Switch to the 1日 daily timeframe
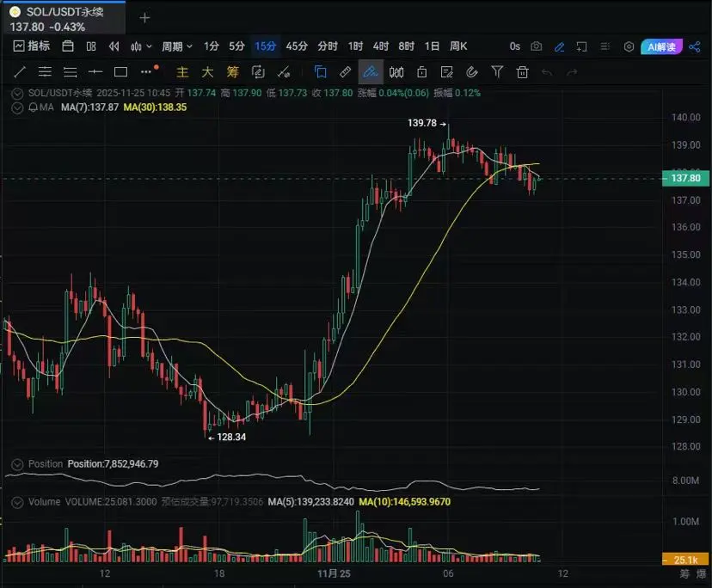The image size is (712, 588). point(432,46)
